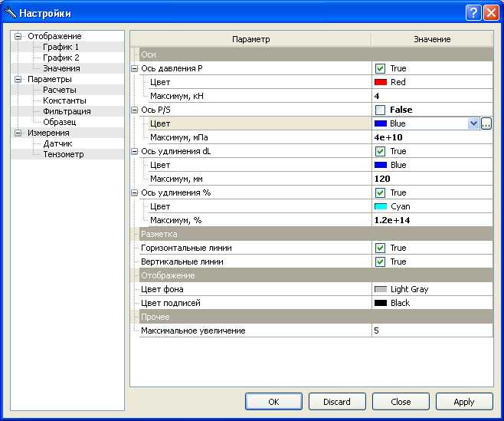Collapse the Ось удлинения % group
This screenshot has width=504, height=421.
tap(134, 192)
